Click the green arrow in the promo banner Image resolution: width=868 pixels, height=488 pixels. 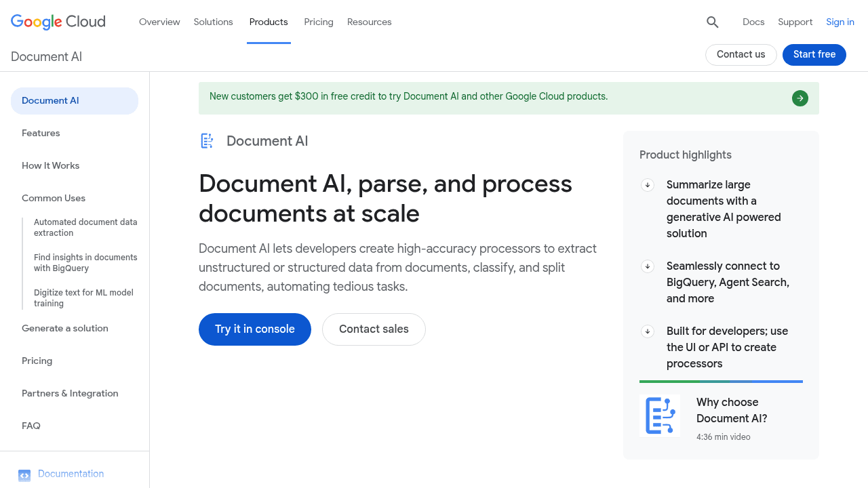800,98
